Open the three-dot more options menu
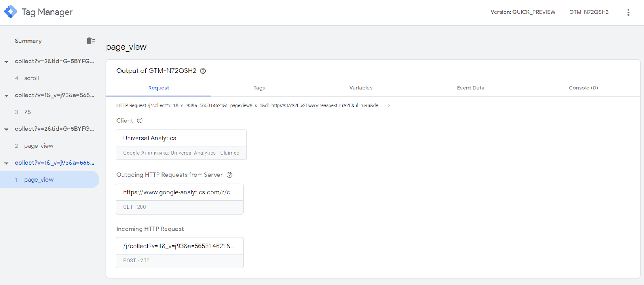Screen dimensions: 644x285 (628, 12)
